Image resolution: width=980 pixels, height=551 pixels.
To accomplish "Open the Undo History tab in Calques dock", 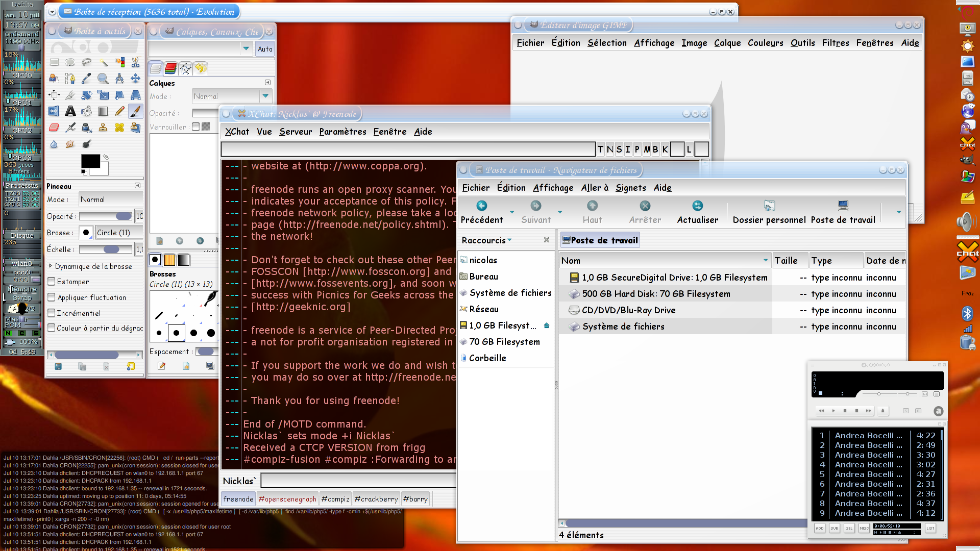I will (201, 68).
